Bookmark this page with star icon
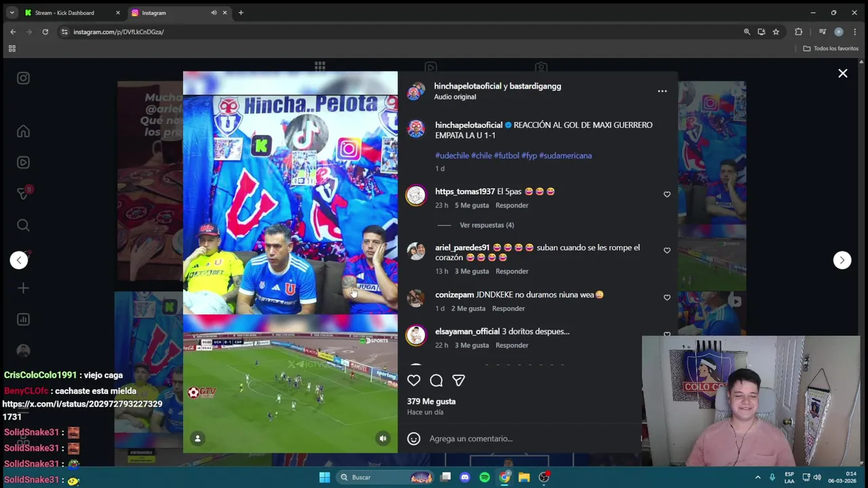 point(776,32)
